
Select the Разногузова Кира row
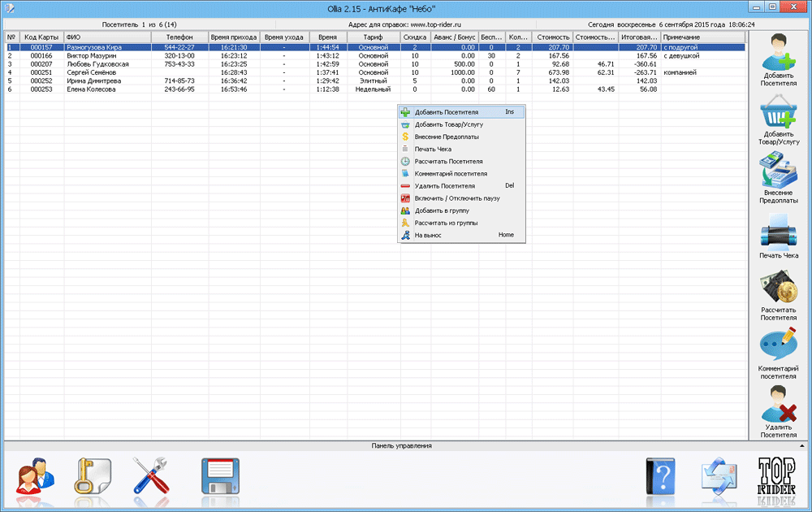(x=375, y=47)
